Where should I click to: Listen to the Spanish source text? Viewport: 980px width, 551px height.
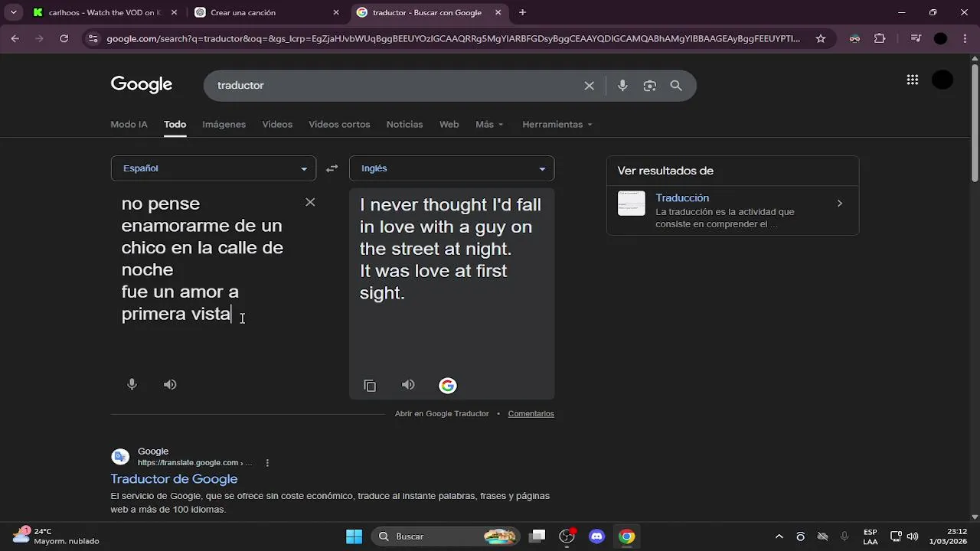(170, 384)
